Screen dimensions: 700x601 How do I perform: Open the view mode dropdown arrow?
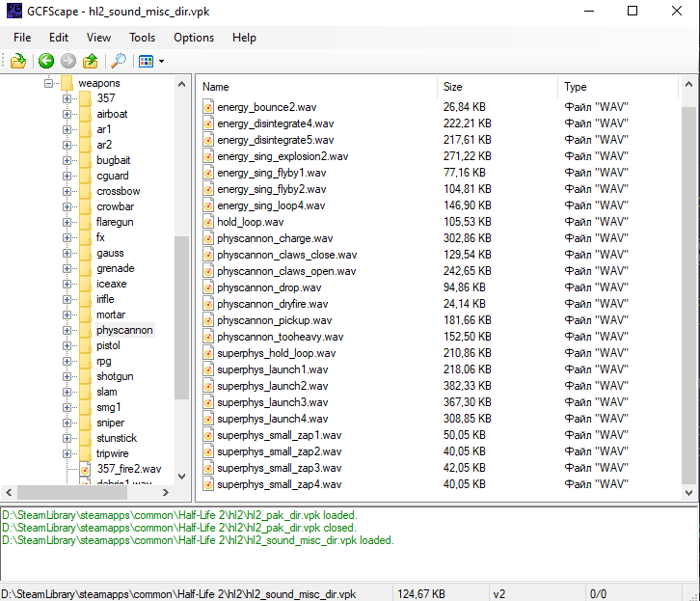pyautogui.click(x=161, y=62)
